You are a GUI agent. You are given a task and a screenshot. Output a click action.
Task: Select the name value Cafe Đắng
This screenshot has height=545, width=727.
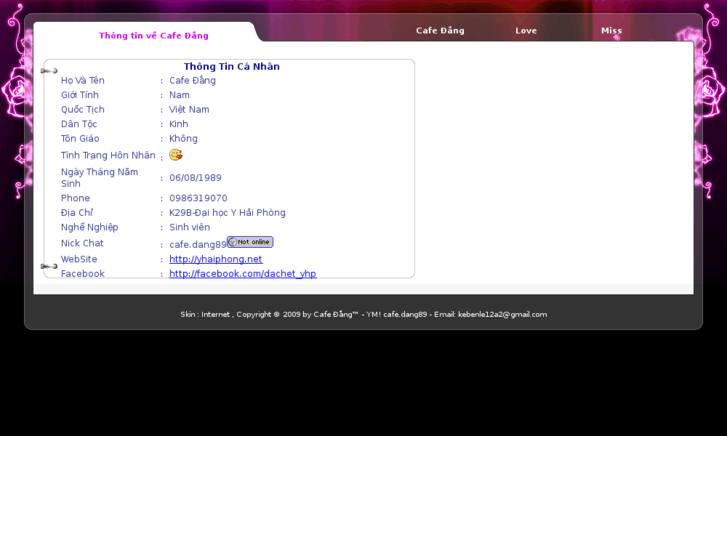[x=192, y=80]
